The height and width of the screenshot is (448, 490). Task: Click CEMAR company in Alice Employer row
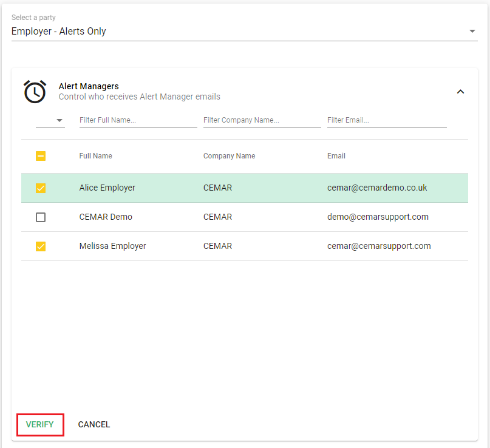pyautogui.click(x=217, y=188)
